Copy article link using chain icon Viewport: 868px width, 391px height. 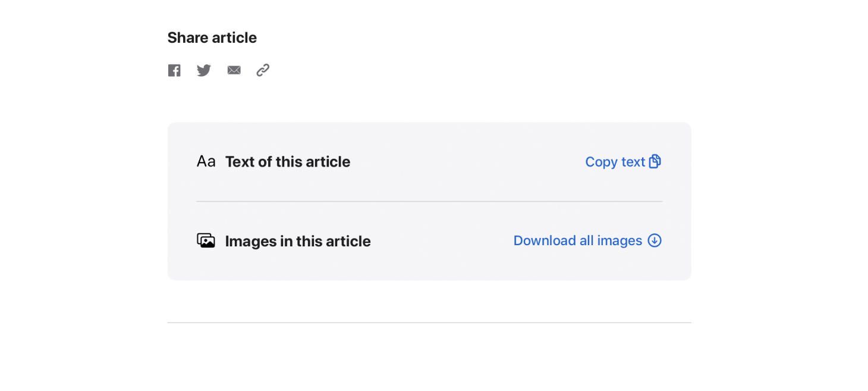[x=263, y=70]
